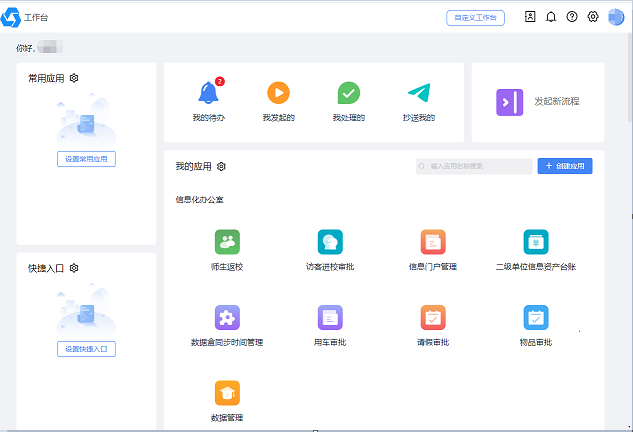Open 抄送我的 paper plane icon
The image size is (633, 432).
pyautogui.click(x=419, y=92)
